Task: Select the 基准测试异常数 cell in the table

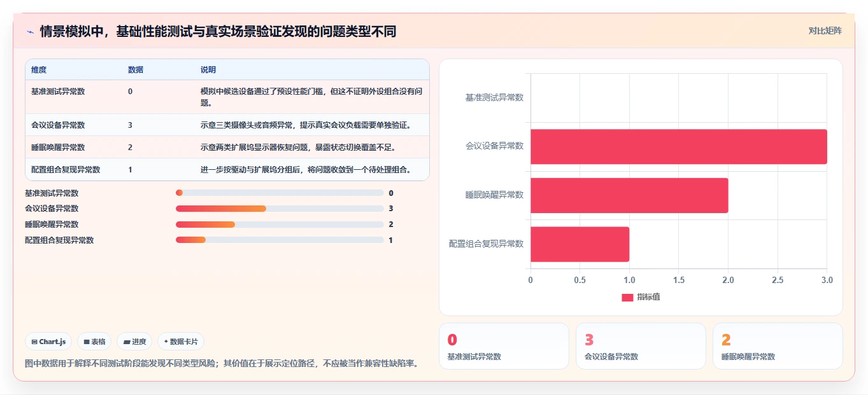Action: click(x=58, y=92)
